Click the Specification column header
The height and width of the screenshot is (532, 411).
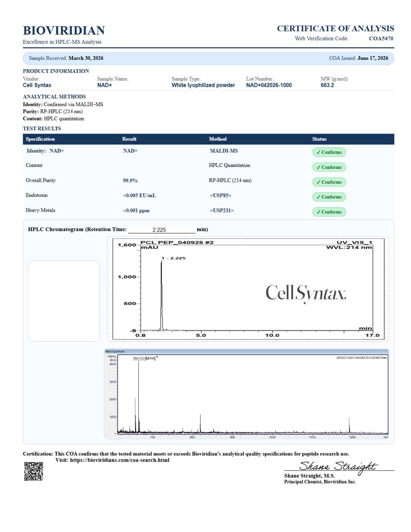click(40, 139)
